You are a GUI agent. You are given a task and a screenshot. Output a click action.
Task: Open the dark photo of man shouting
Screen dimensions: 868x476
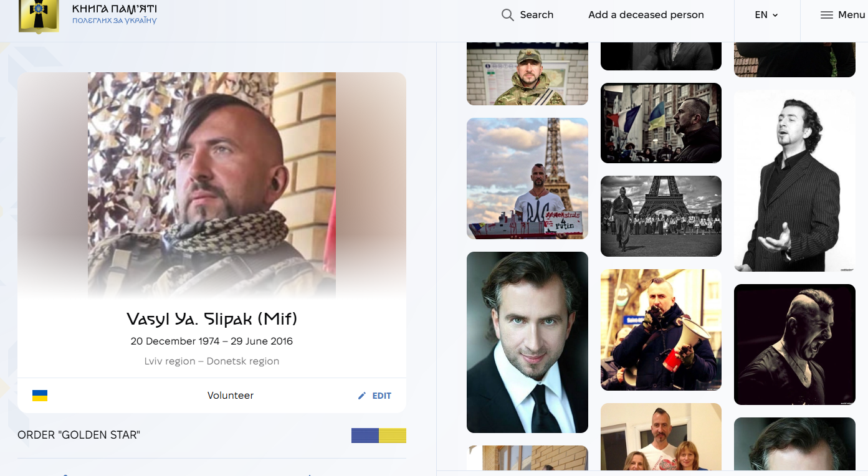coord(794,345)
